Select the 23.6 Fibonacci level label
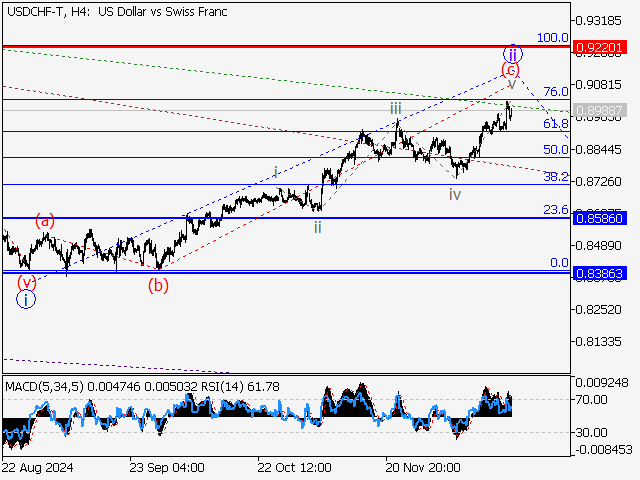640x480 pixels. (x=555, y=210)
